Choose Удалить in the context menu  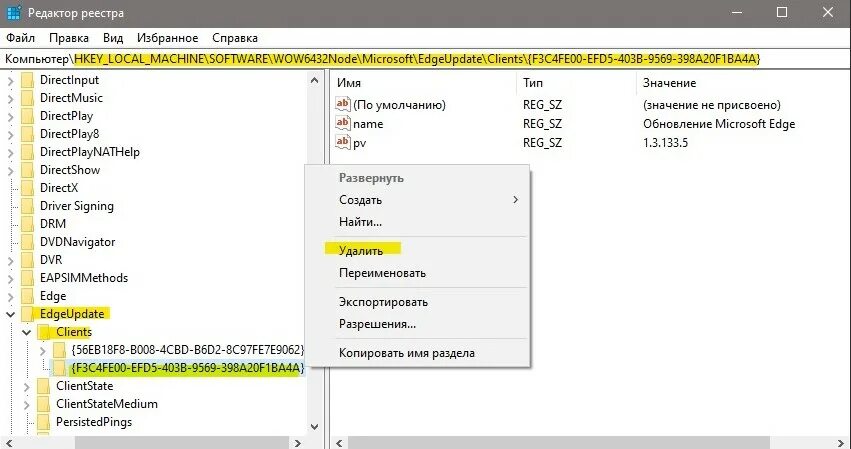(361, 251)
